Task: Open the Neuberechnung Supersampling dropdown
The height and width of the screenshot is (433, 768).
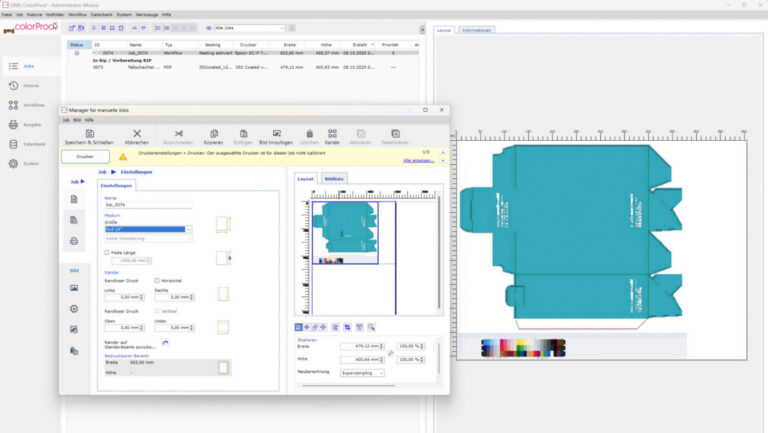Action: tap(362, 373)
